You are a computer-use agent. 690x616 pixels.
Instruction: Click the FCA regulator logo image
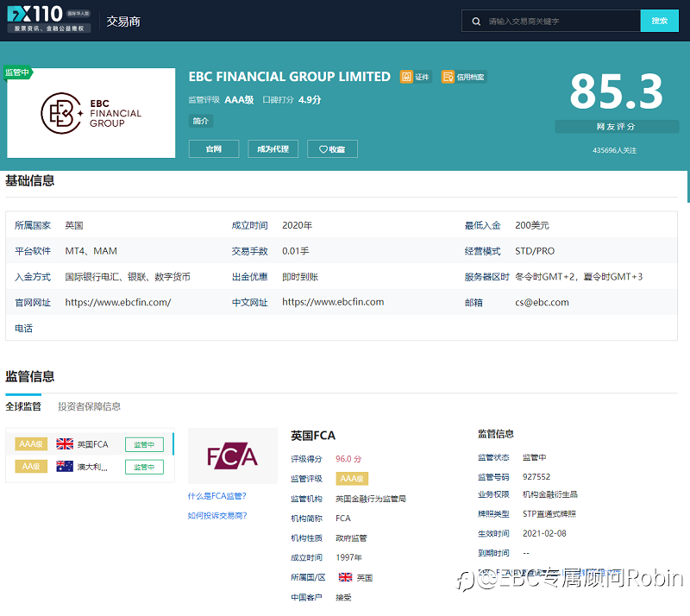233,456
